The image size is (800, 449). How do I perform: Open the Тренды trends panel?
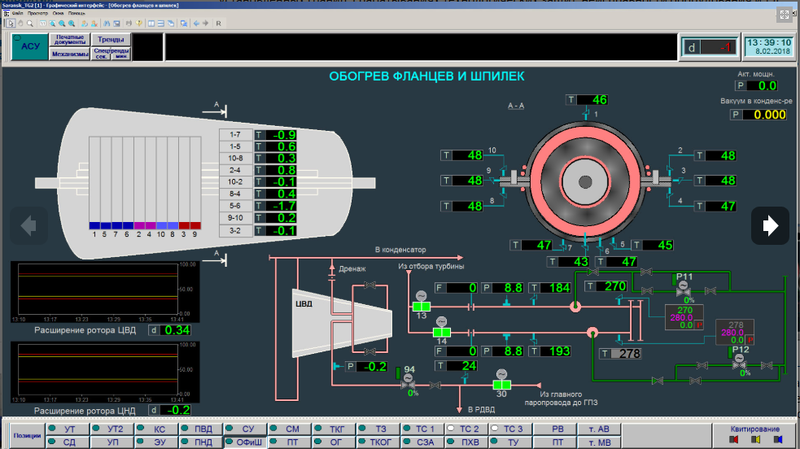[x=110, y=40]
